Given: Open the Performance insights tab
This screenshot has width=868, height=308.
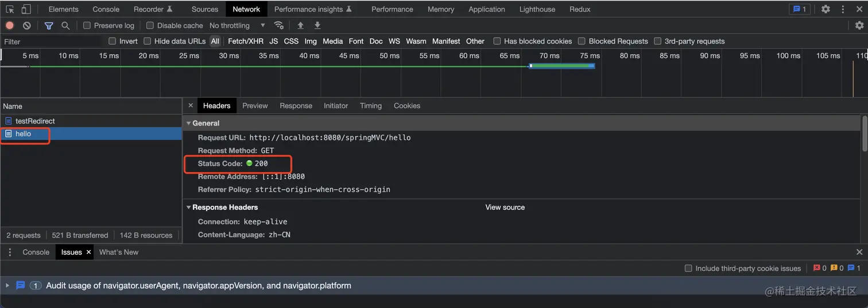Looking at the screenshot, I should (x=313, y=9).
